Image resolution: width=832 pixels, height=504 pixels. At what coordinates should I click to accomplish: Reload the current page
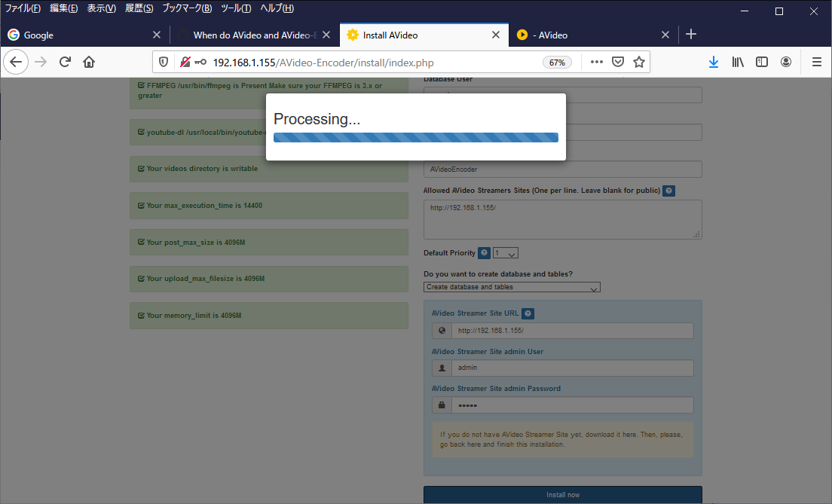tap(65, 62)
